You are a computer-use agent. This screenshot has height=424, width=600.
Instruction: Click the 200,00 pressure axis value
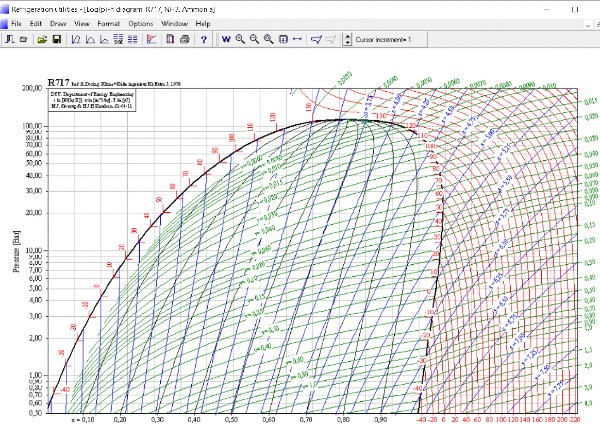coord(32,88)
